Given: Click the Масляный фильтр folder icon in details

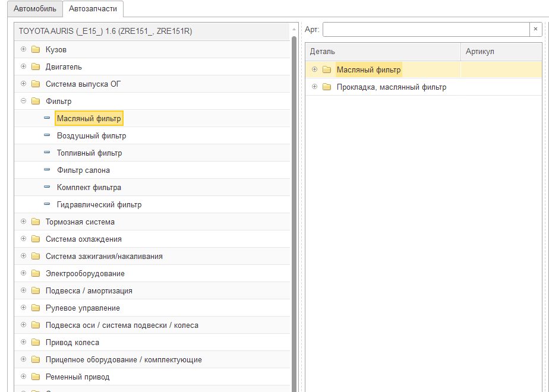Looking at the screenshot, I should 327,69.
